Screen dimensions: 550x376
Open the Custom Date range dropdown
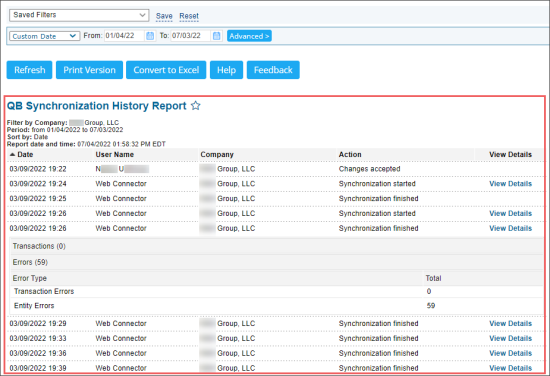(x=44, y=36)
